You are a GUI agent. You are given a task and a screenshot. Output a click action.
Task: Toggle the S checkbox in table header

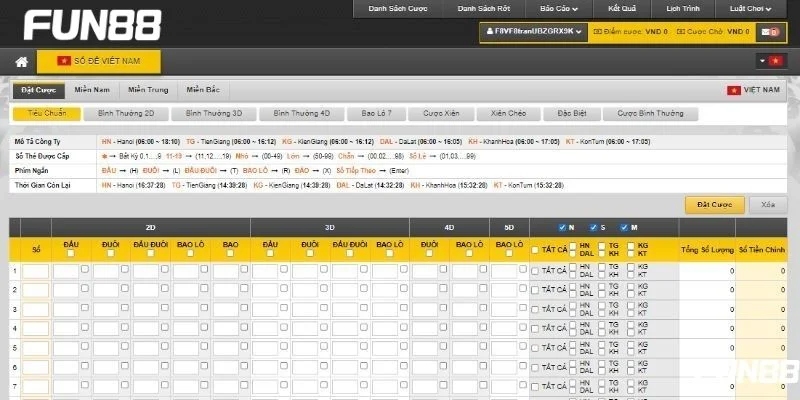coord(592,226)
